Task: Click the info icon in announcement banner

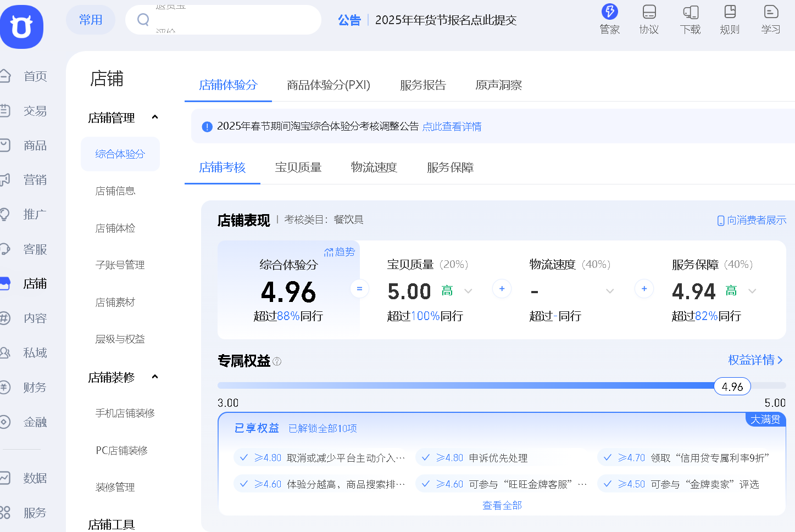Action: [x=207, y=127]
